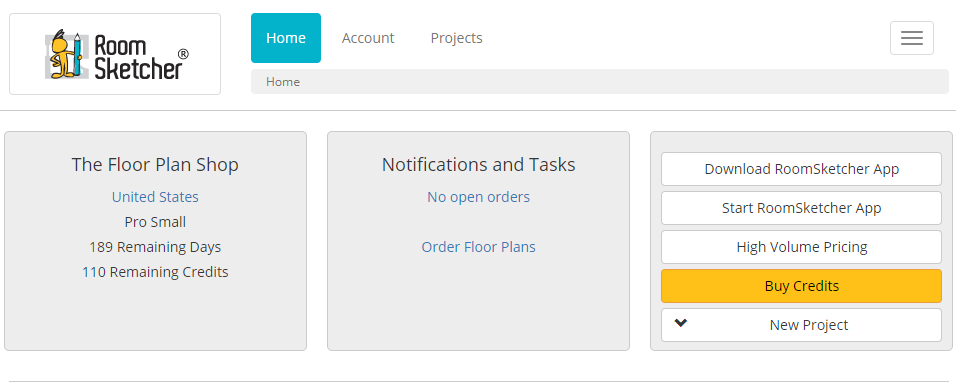Switch to the Home tab

pyautogui.click(x=286, y=38)
